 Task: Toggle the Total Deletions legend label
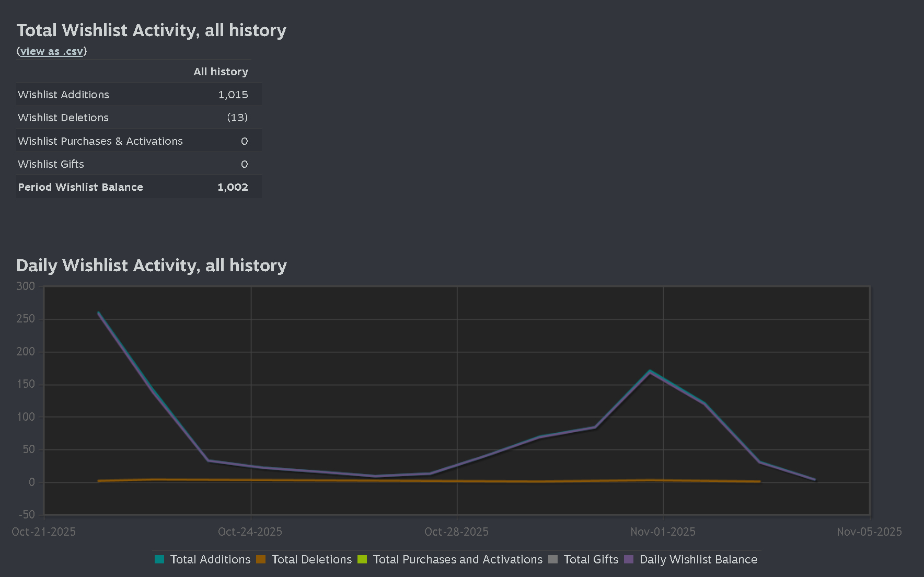pyautogui.click(x=311, y=559)
